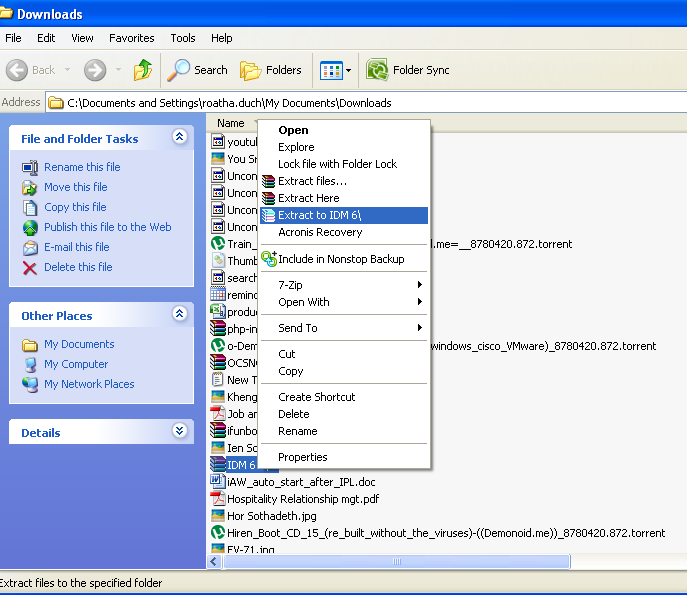This screenshot has height=595, width=687.
Task: Expand the Open With submenu
Action: 344,302
